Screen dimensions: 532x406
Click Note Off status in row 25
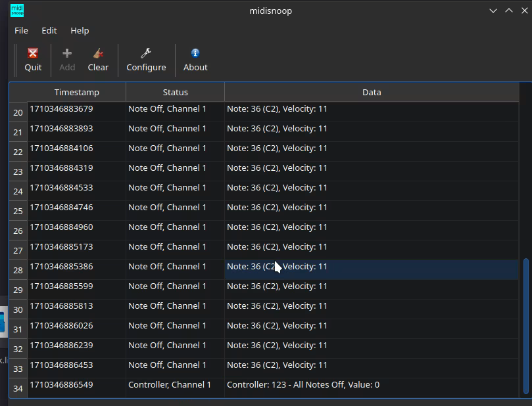point(175,210)
